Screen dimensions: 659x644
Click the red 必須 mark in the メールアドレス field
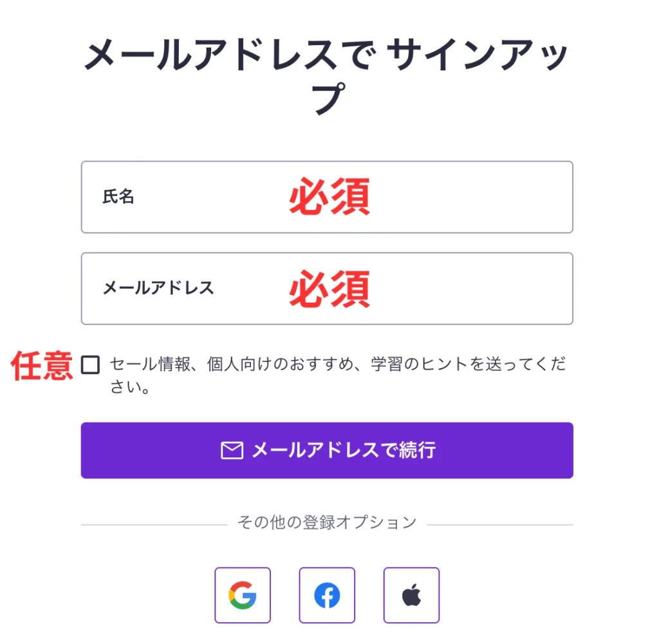329,289
